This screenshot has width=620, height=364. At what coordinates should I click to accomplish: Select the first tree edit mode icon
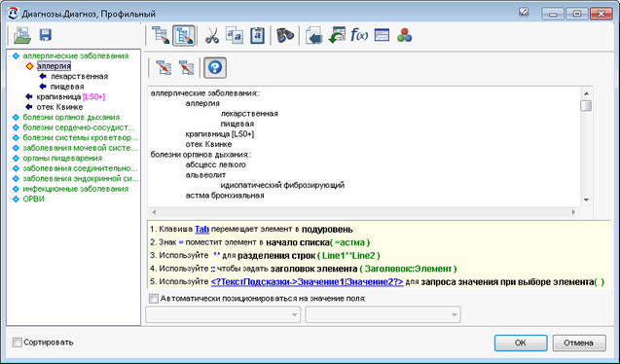click(161, 36)
